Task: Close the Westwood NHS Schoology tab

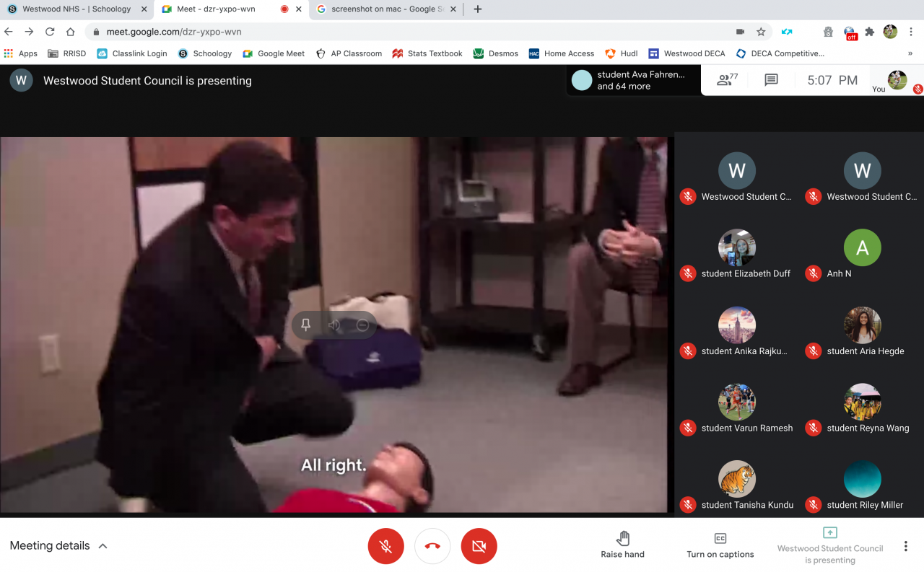Action: click(144, 9)
